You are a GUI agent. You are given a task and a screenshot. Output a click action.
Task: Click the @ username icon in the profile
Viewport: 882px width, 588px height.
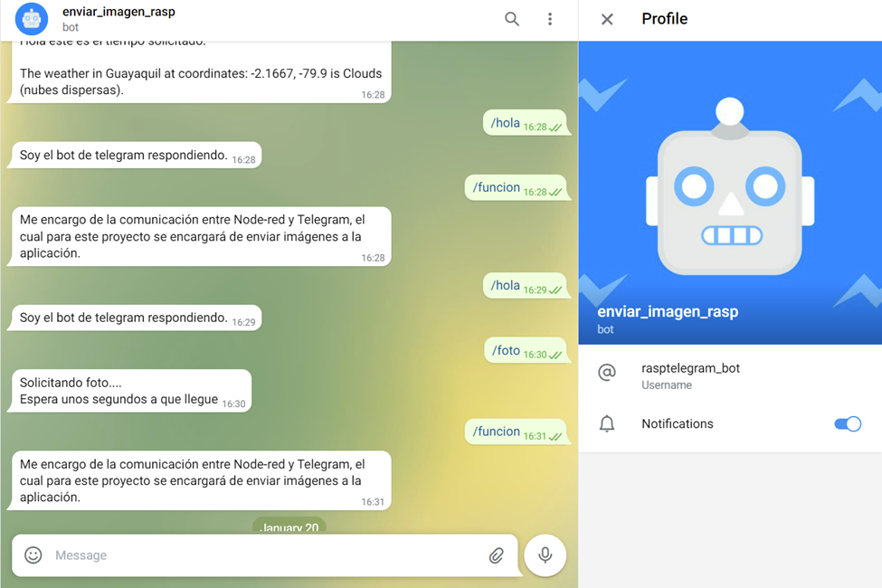pos(607,373)
